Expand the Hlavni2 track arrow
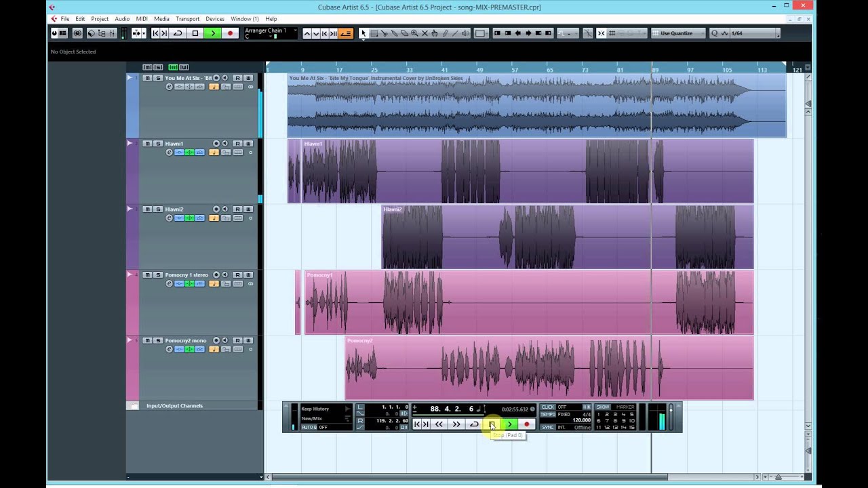 coord(130,209)
